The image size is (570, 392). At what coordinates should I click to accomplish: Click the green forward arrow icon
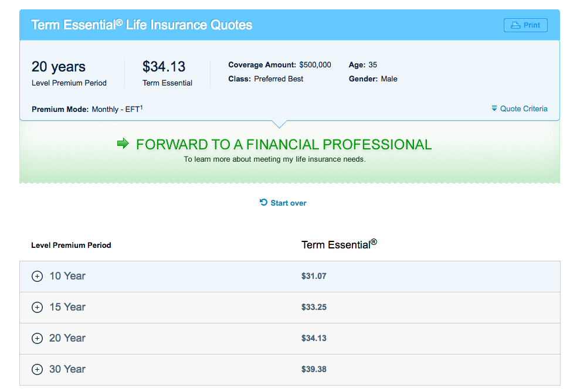click(x=123, y=144)
